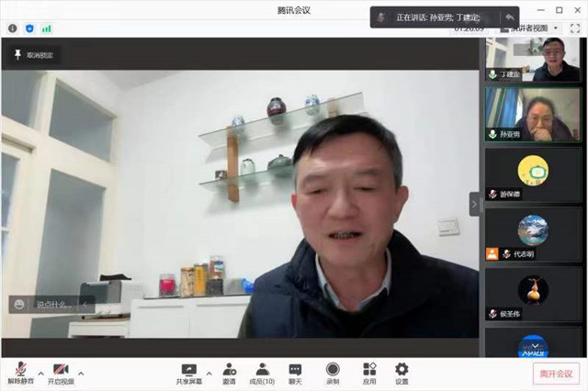
Task: Unmute the microphone (解除静音)
Action: [18, 371]
